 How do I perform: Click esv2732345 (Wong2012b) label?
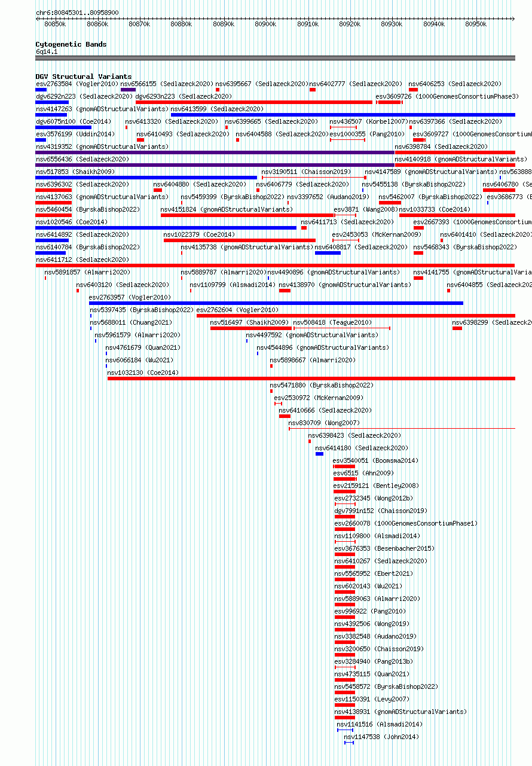coord(374,498)
